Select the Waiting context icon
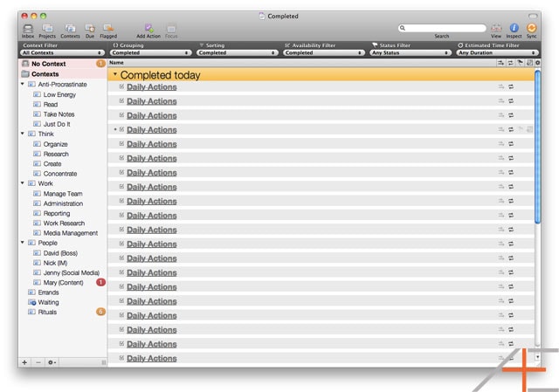The image size is (559, 392). click(32, 302)
